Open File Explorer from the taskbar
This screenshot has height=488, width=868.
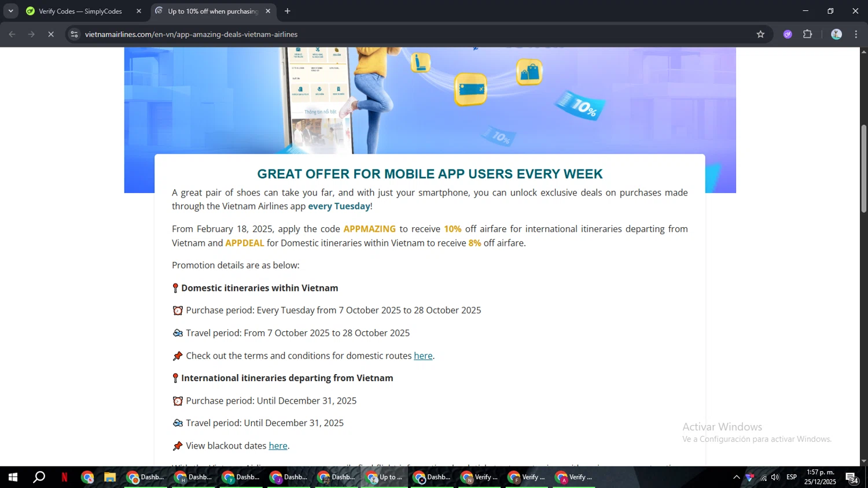coord(110,477)
